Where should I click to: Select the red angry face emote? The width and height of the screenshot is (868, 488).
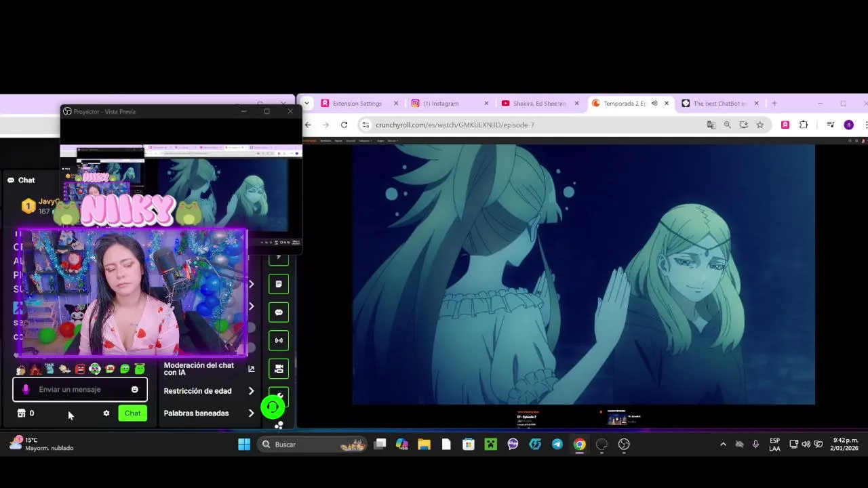[x=80, y=369]
